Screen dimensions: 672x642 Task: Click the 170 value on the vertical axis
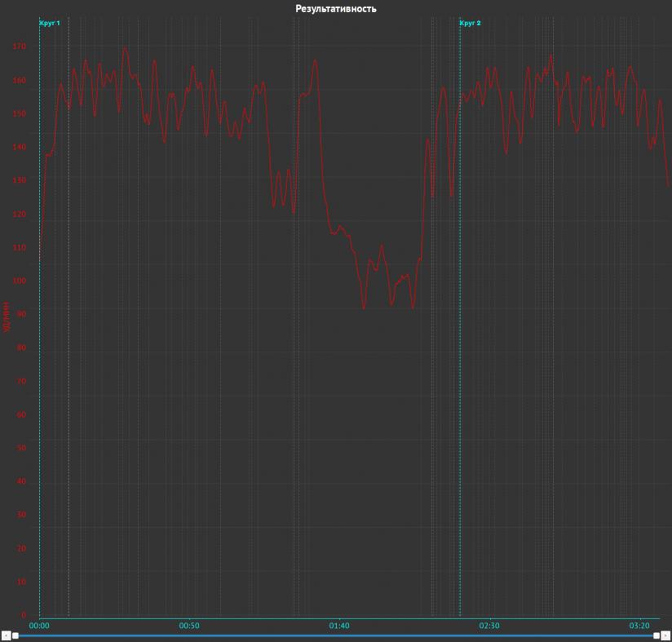coord(20,47)
